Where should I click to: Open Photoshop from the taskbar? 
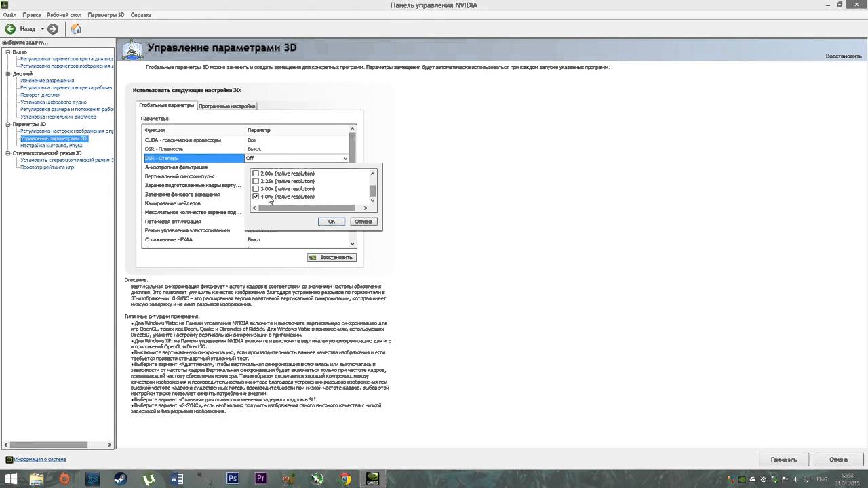click(233, 479)
